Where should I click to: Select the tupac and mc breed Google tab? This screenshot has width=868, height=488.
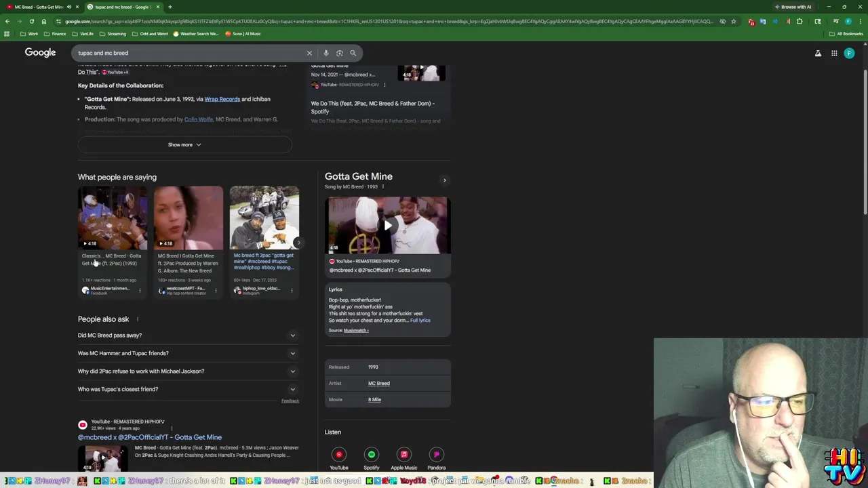122,7
